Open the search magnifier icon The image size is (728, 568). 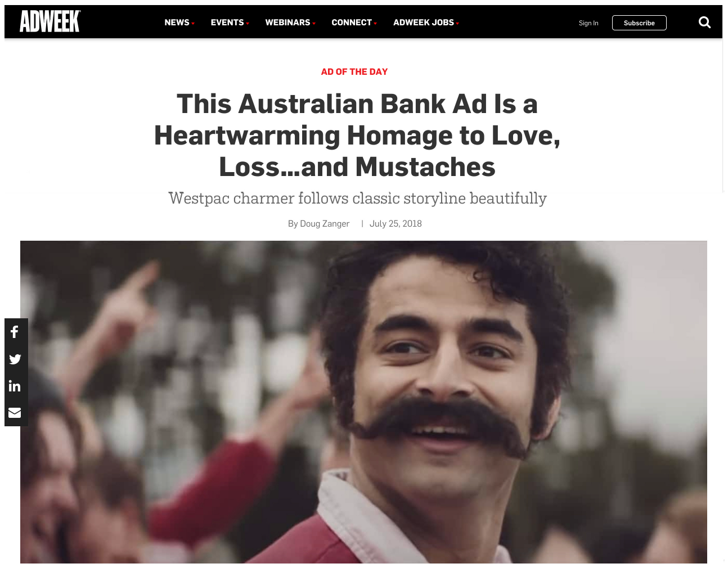[704, 22]
